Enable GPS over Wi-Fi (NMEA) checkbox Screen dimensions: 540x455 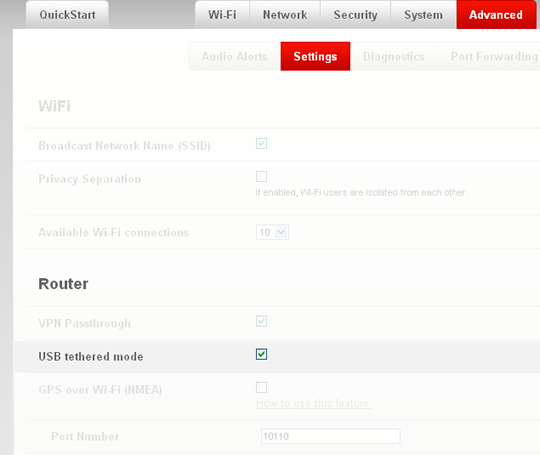tap(261, 387)
